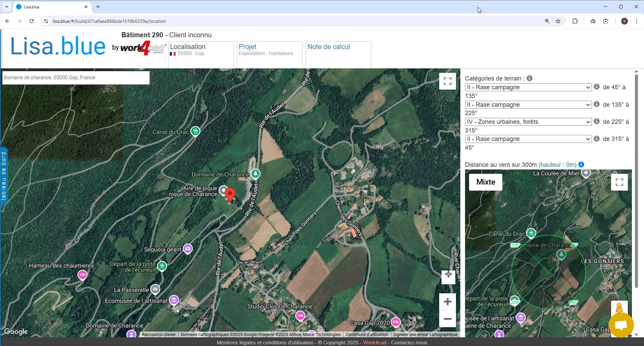644x346 pixels.
Task: Click the La Passerelle marker icon
Action: pos(155,289)
